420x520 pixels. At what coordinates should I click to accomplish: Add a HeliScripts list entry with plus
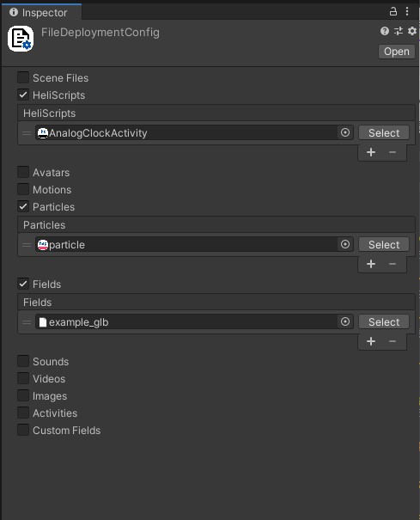pyautogui.click(x=371, y=152)
